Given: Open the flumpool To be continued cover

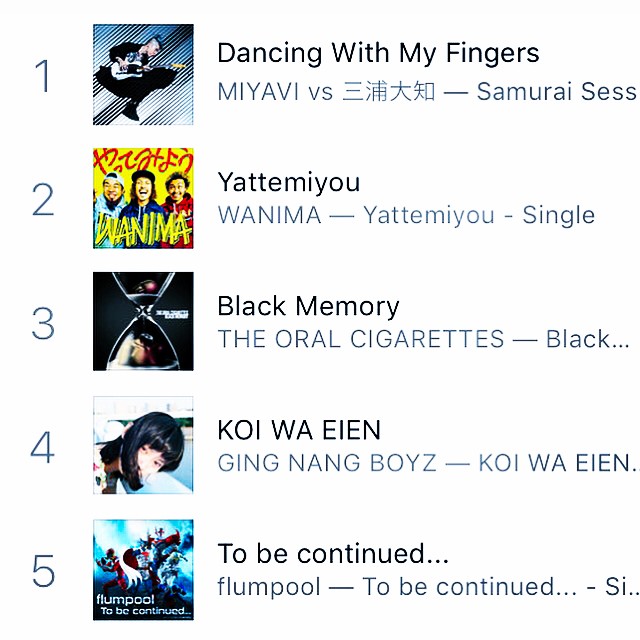Looking at the screenshot, I should pyautogui.click(x=143, y=569).
